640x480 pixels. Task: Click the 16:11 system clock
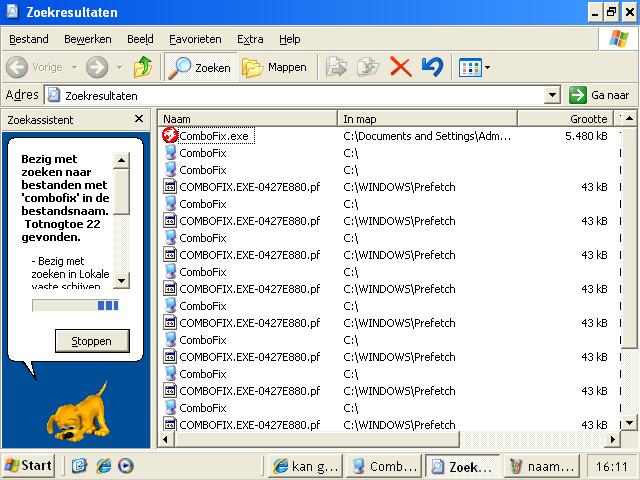(x=611, y=466)
